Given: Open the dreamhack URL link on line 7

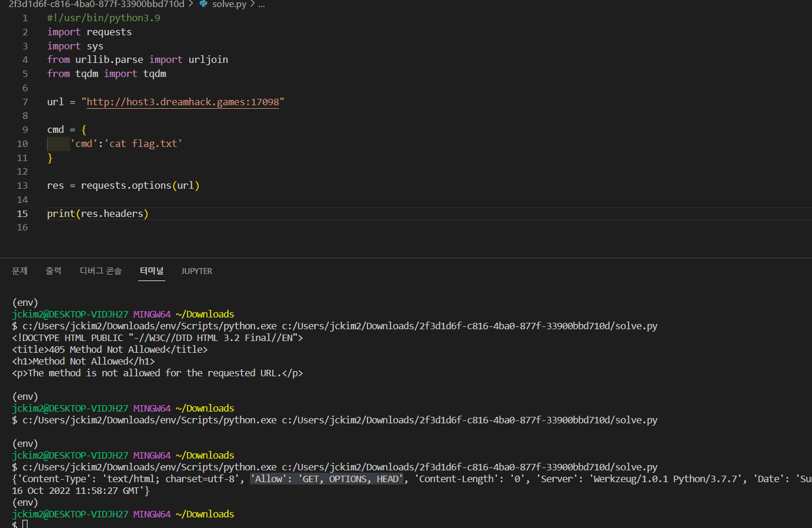Looking at the screenshot, I should click(x=183, y=102).
